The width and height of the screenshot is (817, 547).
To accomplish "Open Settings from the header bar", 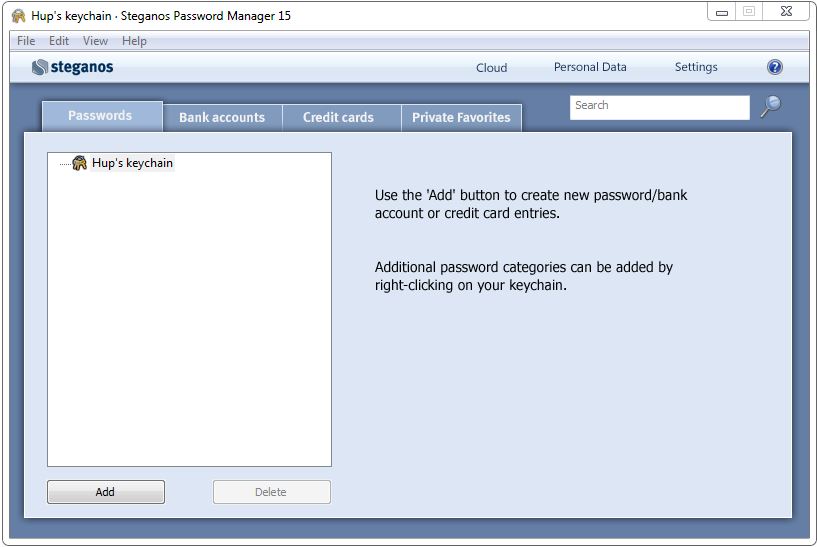I will click(696, 67).
